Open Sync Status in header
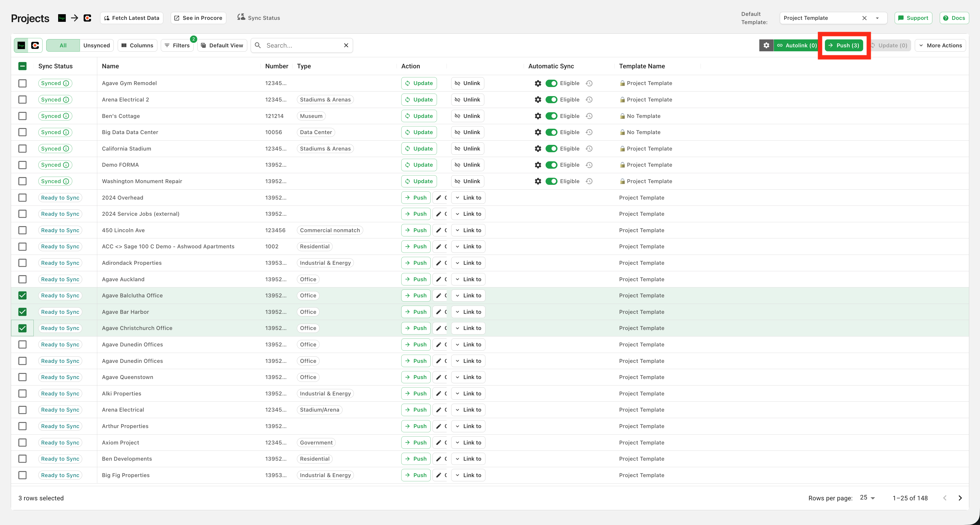 (x=259, y=18)
